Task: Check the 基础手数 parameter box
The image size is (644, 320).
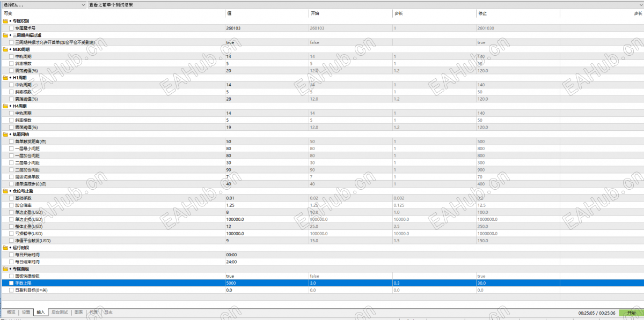Action: click(11, 198)
